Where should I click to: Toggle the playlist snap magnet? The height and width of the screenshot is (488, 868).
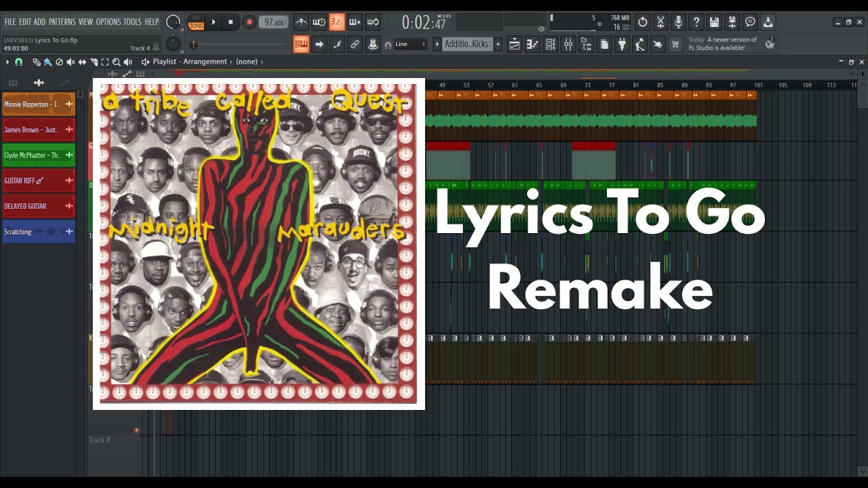tap(18, 62)
